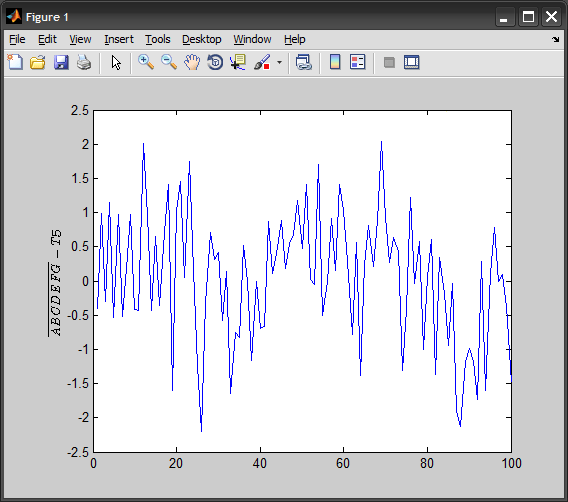Print the figure using the printer icon
The width and height of the screenshot is (568, 502).
click(84, 62)
